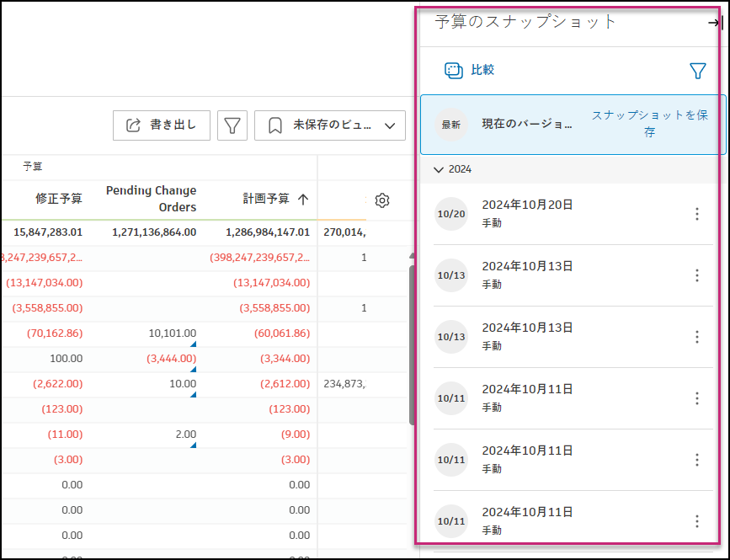Click the 10/20 date circle avatar
The width and height of the screenshot is (730, 560).
click(x=451, y=214)
